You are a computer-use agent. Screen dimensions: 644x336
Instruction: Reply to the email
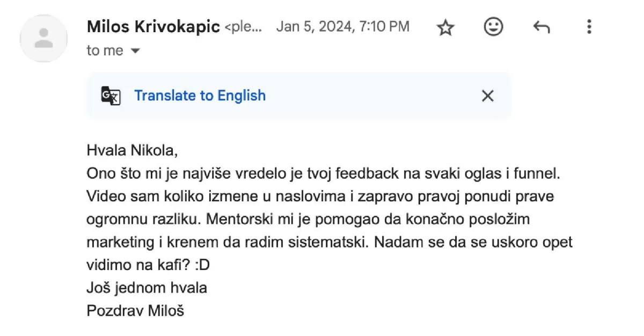[x=541, y=27]
